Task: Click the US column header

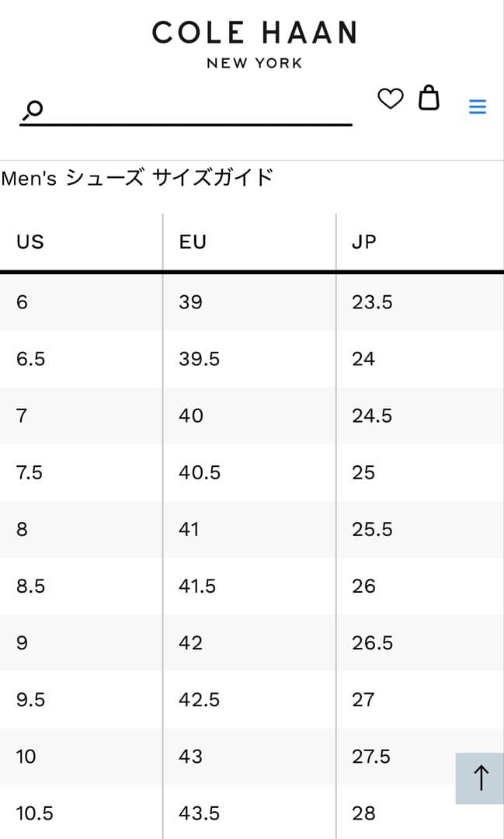Action: [x=30, y=242]
